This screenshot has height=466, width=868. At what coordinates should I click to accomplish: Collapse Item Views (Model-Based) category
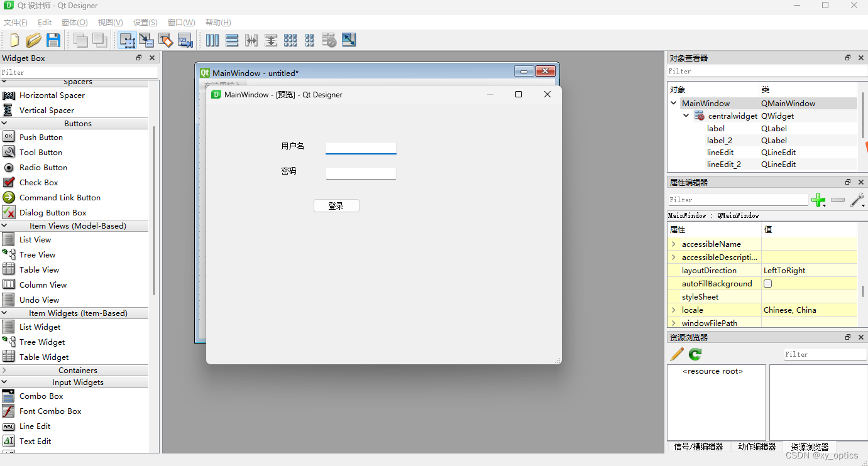click(4, 225)
